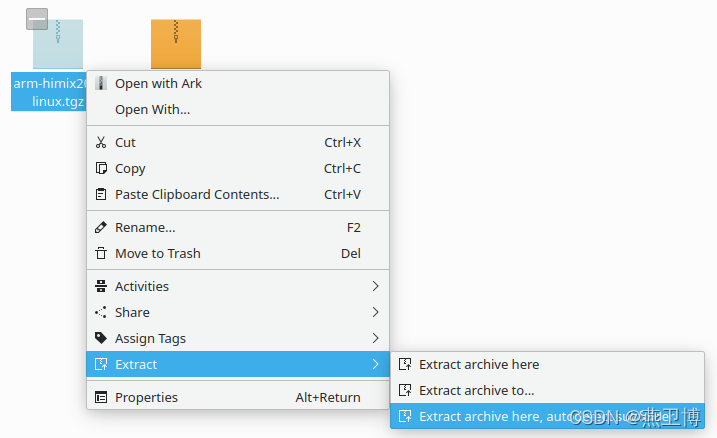Screen dimensions: 717x438
Task: Click the arm-himix linux.tgz file label
Action: pyautogui.click(x=49, y=92)
